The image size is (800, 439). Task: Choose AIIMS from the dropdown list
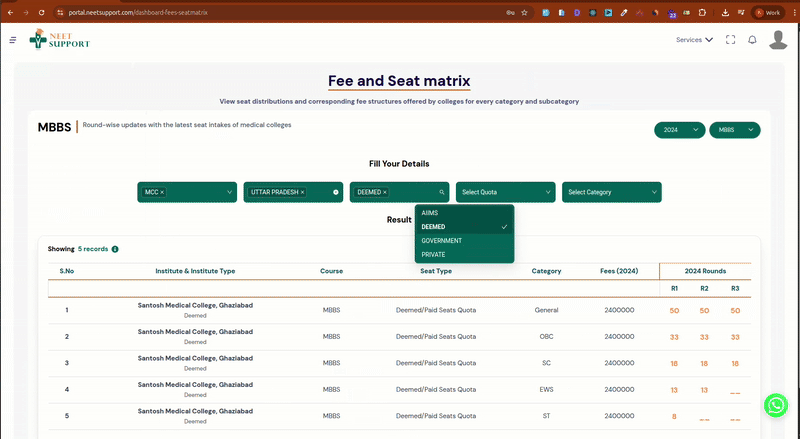(x=430, y=213)
